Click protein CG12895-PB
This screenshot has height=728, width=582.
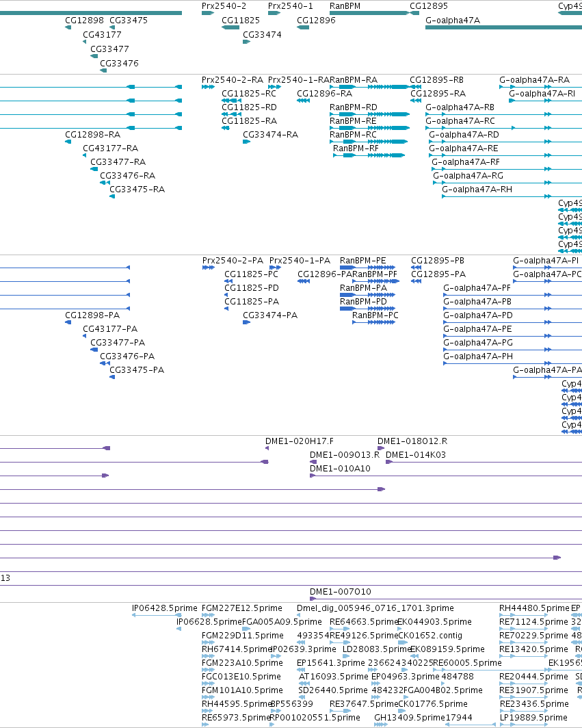437,261
